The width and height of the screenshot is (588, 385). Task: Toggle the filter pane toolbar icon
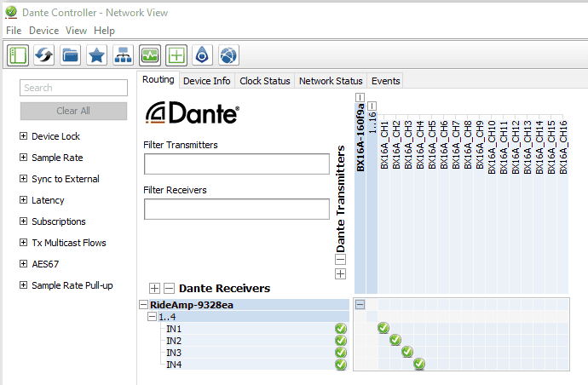(x=19, y=55)
